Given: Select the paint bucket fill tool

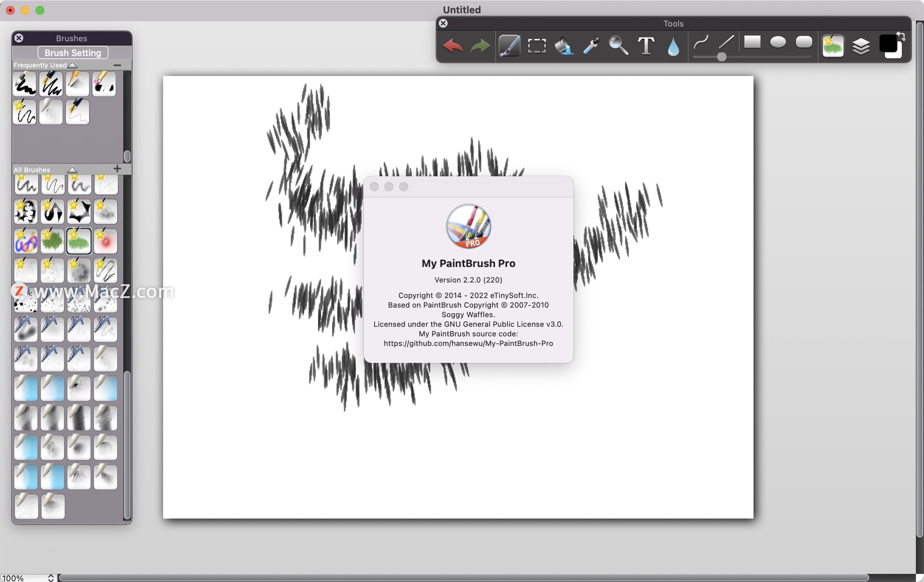Looking at the screenshot, I should click(x=564, y=46).
